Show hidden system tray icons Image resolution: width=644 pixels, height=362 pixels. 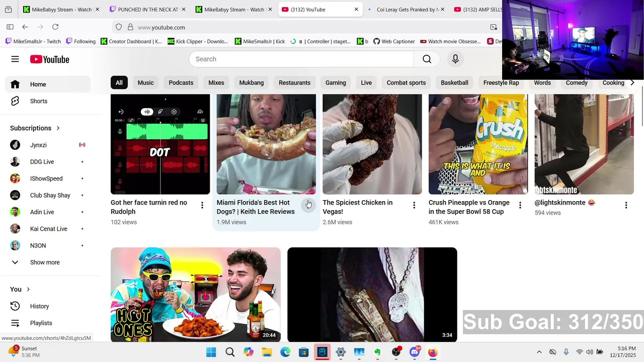click(x=539, y=352)
